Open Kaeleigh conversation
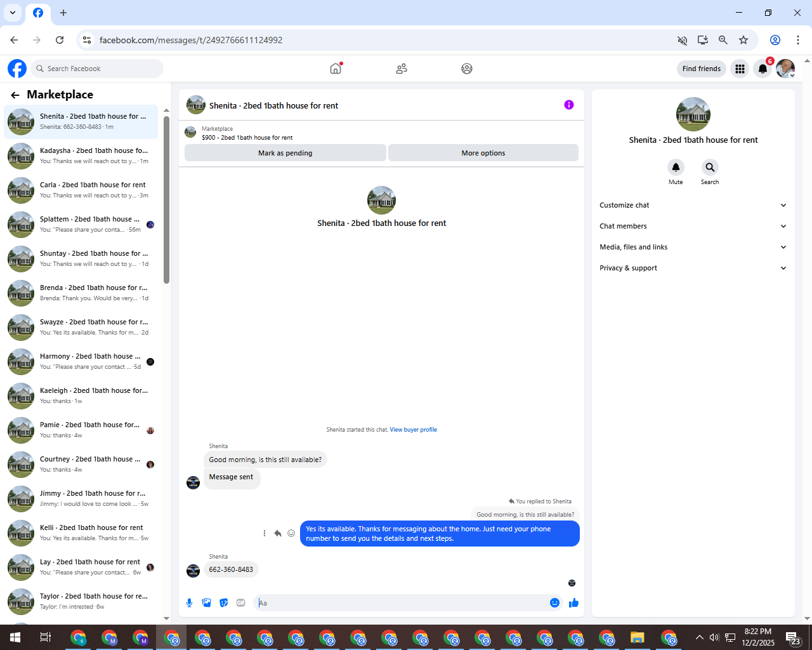Screen dimensions: 812x650 [x=81, y=396]
